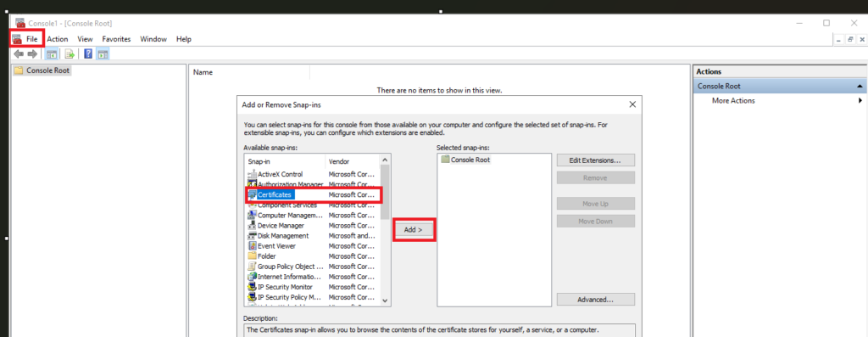Click the IP Security Monitor snap-in icon

[252, 287]
